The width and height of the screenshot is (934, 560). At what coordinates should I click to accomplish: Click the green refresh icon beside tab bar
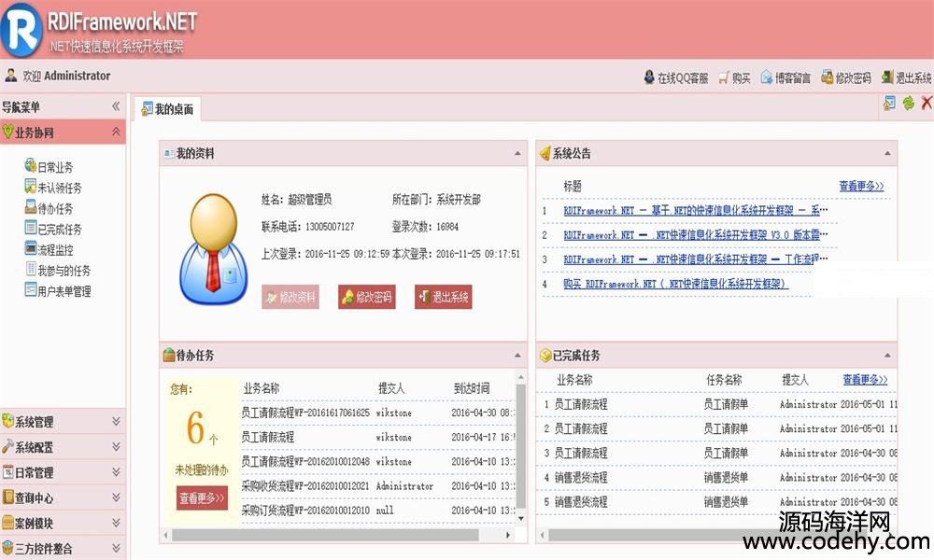point(909,103)
